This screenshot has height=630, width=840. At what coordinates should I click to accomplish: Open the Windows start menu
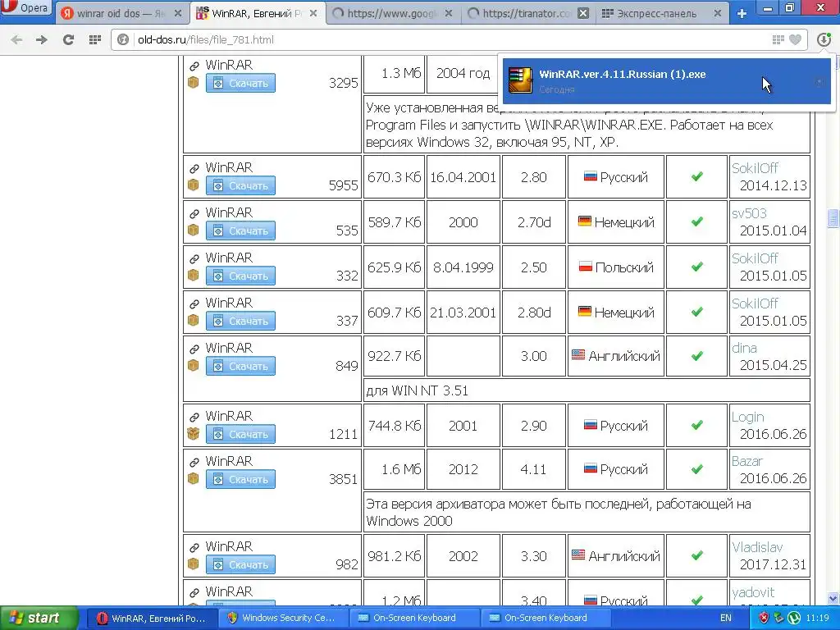pos(39,619)
